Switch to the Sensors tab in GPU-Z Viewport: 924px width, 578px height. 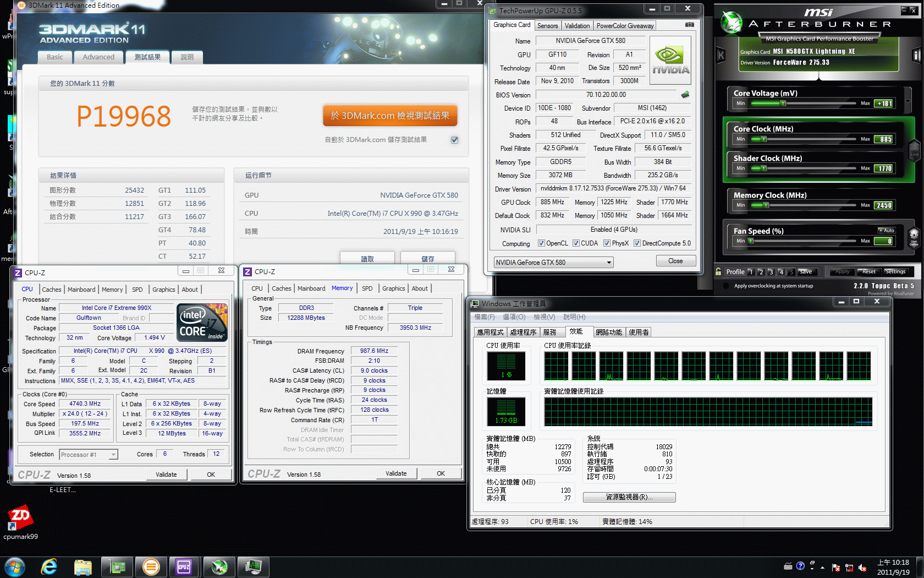coord(547,26)
